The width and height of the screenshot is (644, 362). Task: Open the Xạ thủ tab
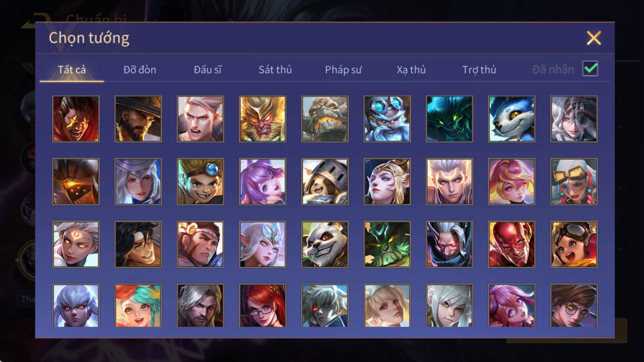point(411,70)
